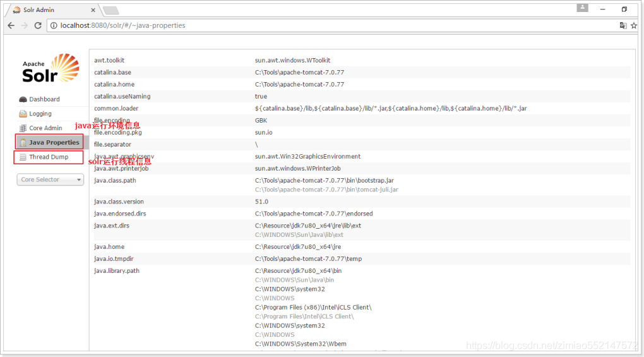Viewport: 644px width, 357px height.
Task: Click the file.encoding value GBK
Action: point(261,121)
